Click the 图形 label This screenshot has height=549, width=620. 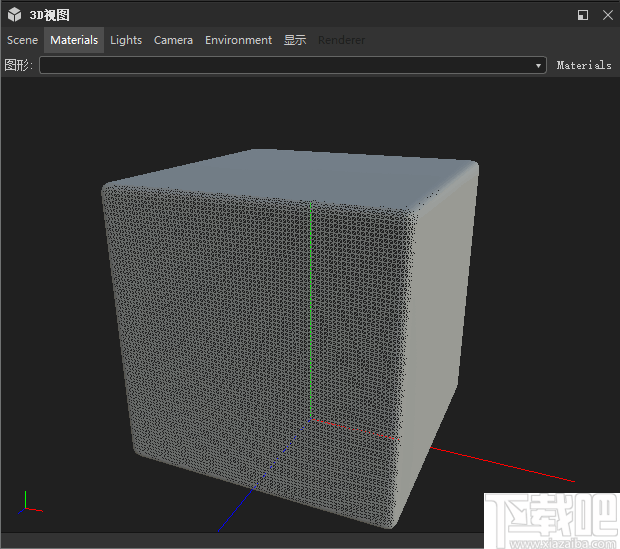(18, 65)
